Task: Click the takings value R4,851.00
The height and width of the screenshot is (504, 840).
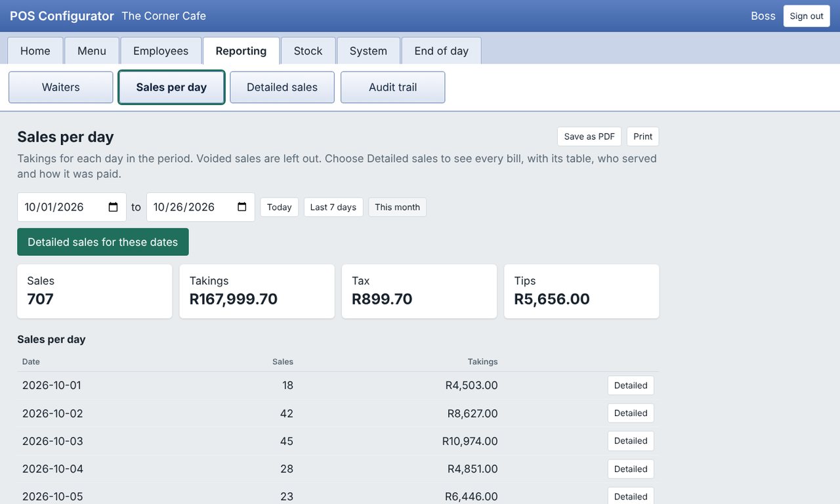Action: click(472, 469)
